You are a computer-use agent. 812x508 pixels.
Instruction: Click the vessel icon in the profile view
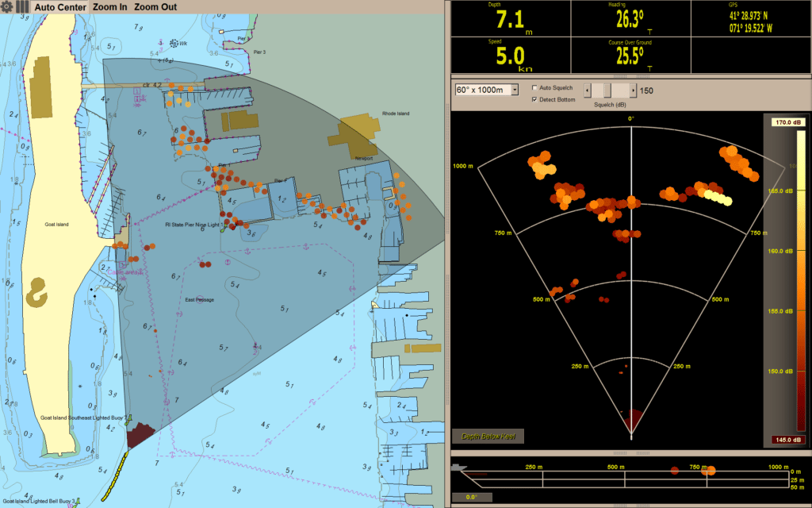tap(458, 468)
